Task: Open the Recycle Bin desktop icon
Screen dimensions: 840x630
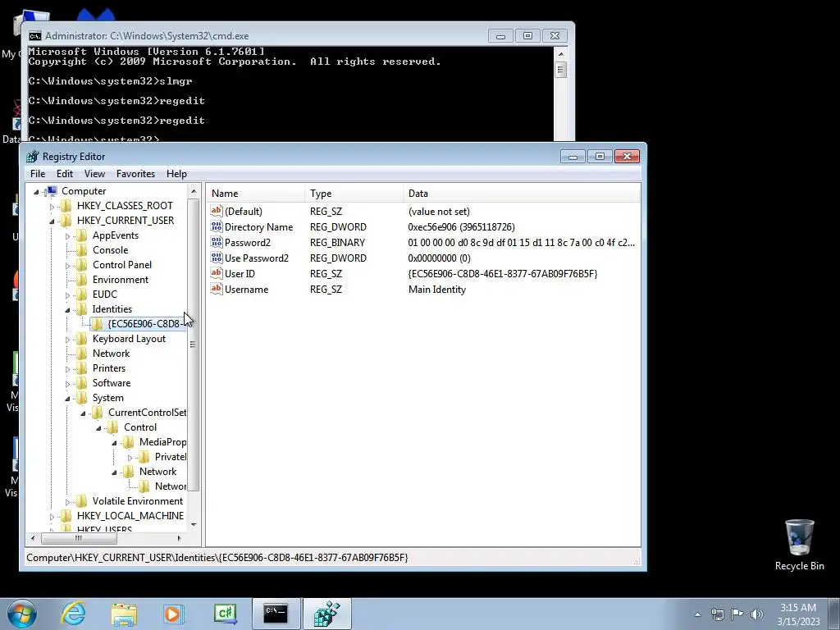Action: (799, 545)
